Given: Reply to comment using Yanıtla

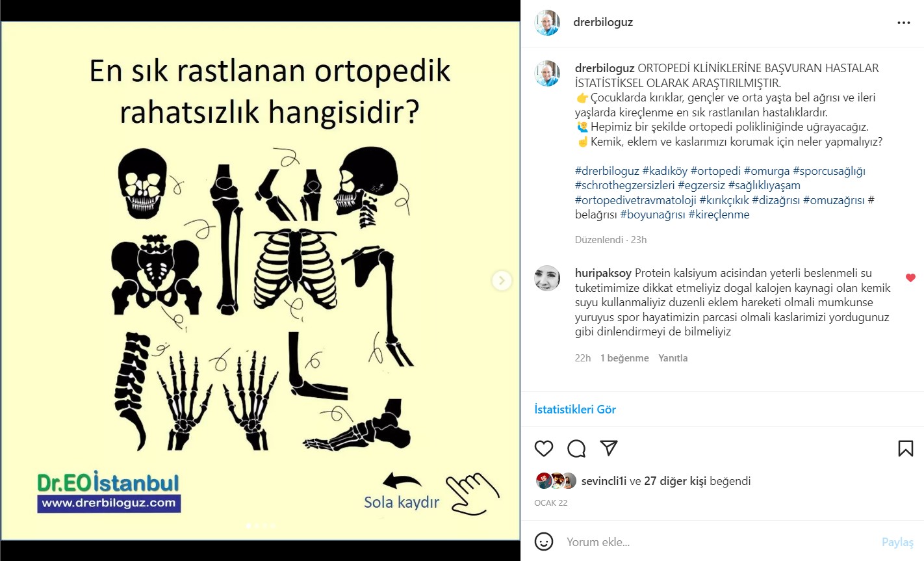Looking at the screenshot, I should (x=673, y=358).
